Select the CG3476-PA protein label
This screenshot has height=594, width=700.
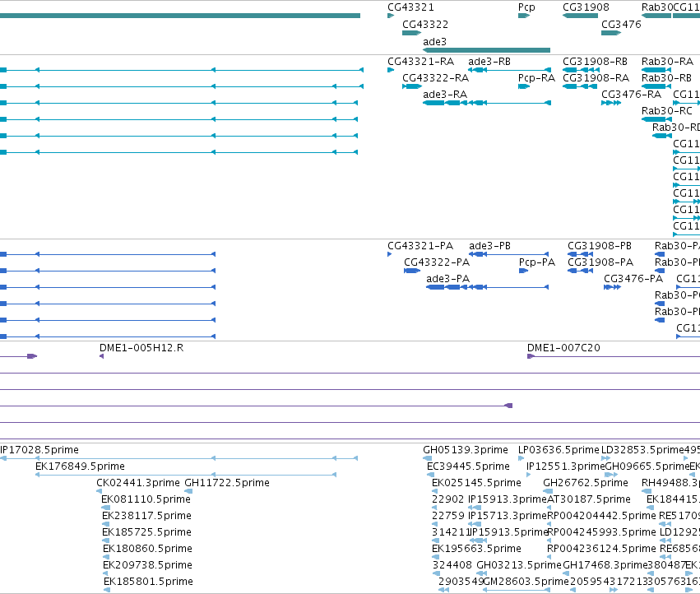click(633, 279)
